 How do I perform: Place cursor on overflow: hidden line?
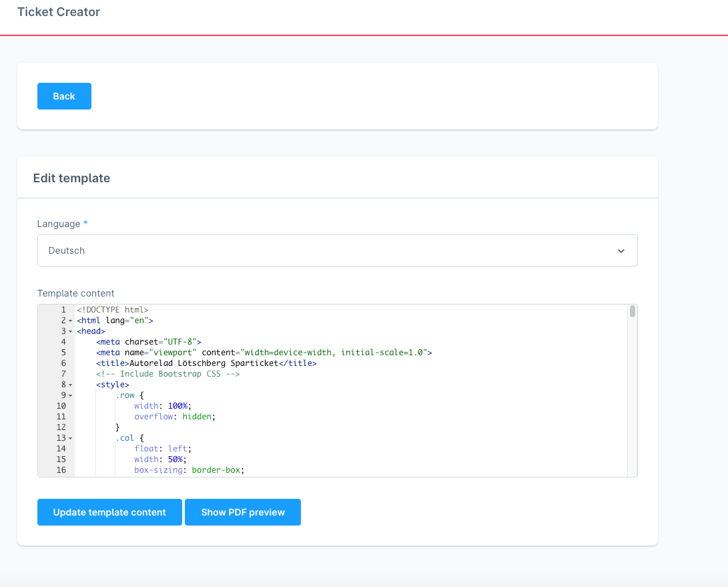[x=175, y=417]
